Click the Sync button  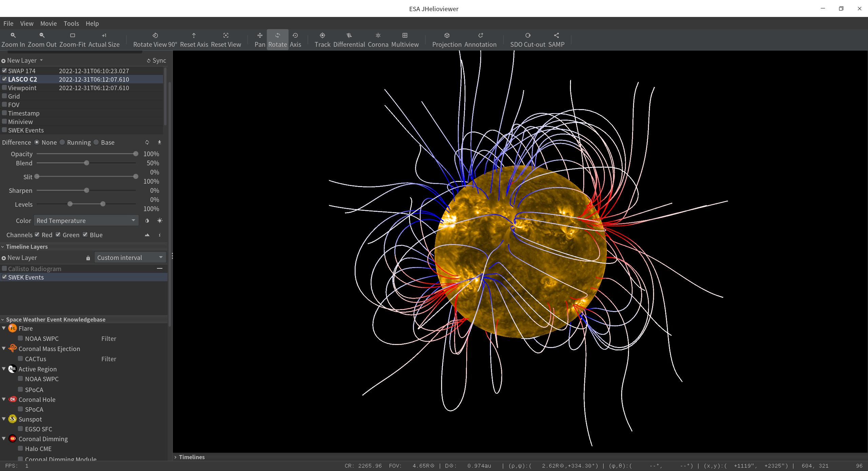click(x=156, y=60)
